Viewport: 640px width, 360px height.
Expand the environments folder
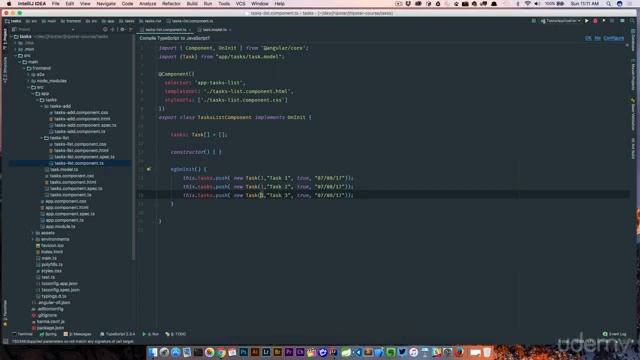tap(33, 239)
